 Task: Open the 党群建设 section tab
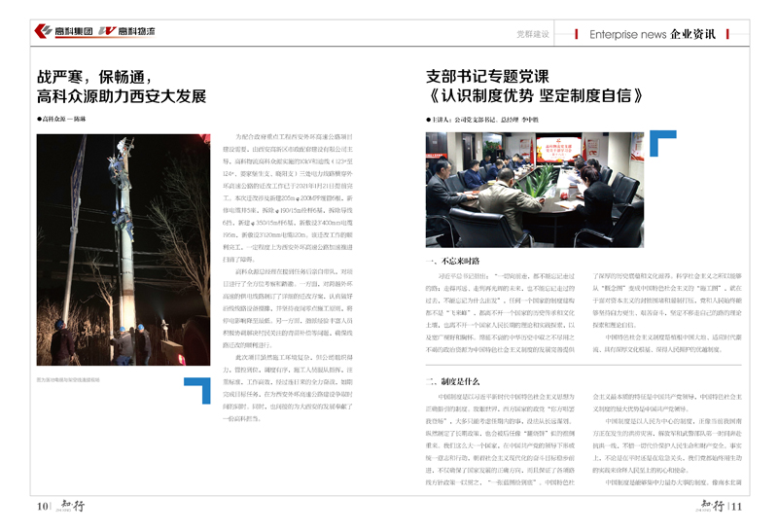[x=532, y=34]
